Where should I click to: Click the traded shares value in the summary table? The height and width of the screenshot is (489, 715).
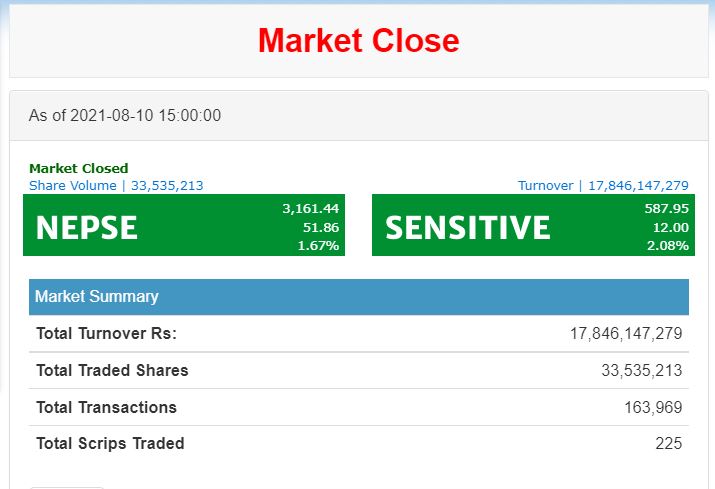641,370
